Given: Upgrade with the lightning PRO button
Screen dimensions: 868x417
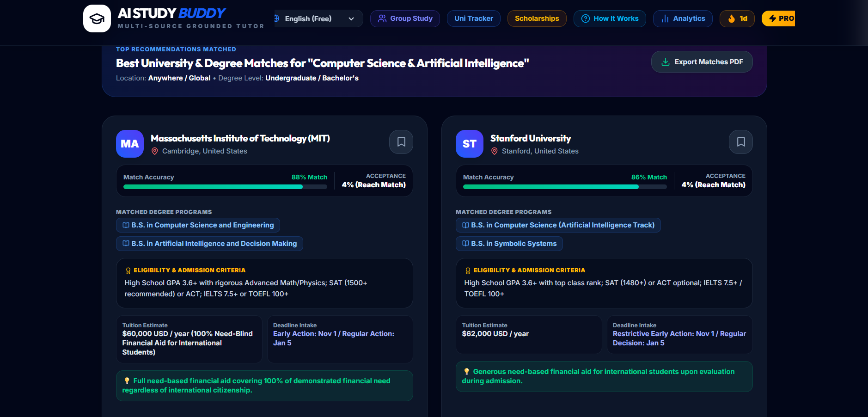Looking at the screenshot, I should coord(779,18).
